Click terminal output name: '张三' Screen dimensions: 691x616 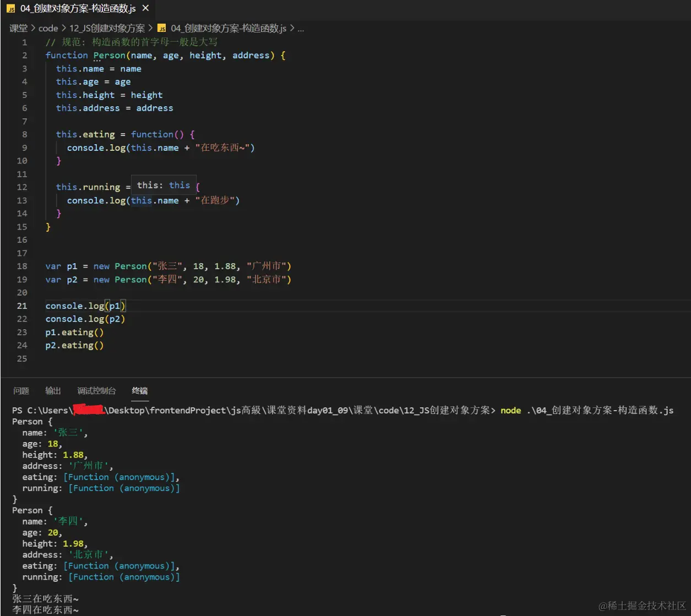point(55,433)
